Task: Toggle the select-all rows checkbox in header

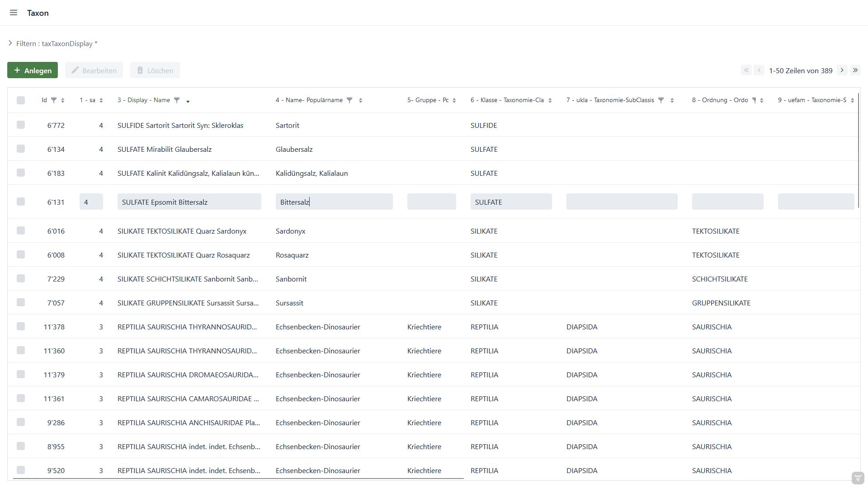Action: point(21,100)
